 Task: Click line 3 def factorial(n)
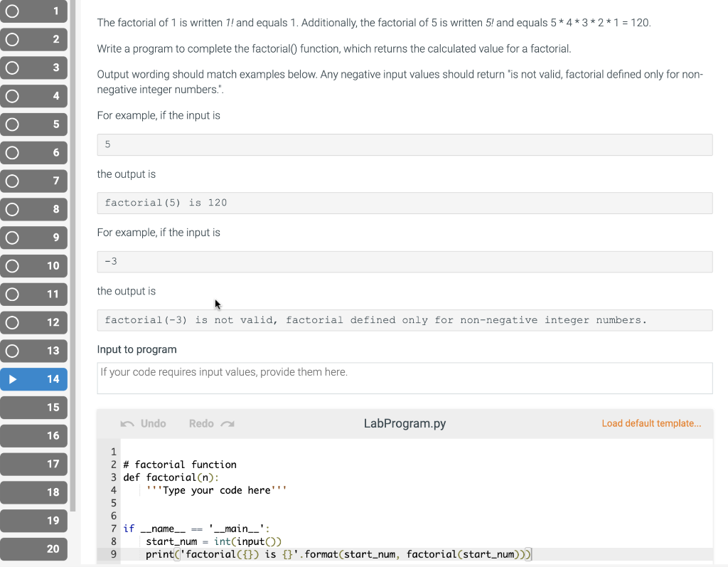171,478
